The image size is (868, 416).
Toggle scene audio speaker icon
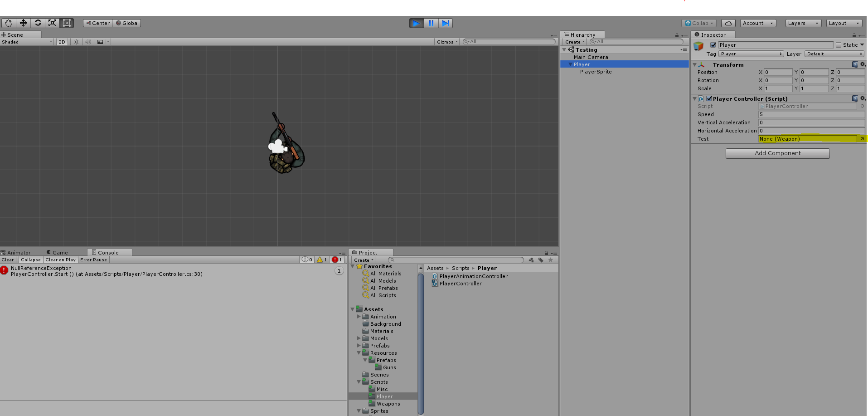pyautogui.click(x=88, y=42)
